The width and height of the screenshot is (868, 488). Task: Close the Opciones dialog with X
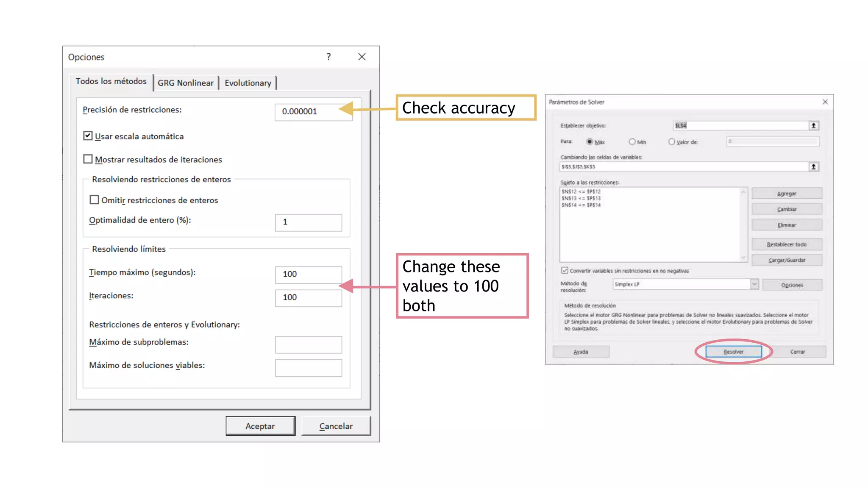click(x=362, y=57)
